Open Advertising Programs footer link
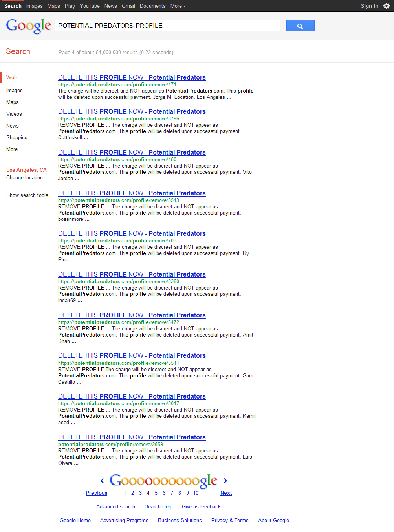Screen dimensions: 394x532 click(124, 520)
